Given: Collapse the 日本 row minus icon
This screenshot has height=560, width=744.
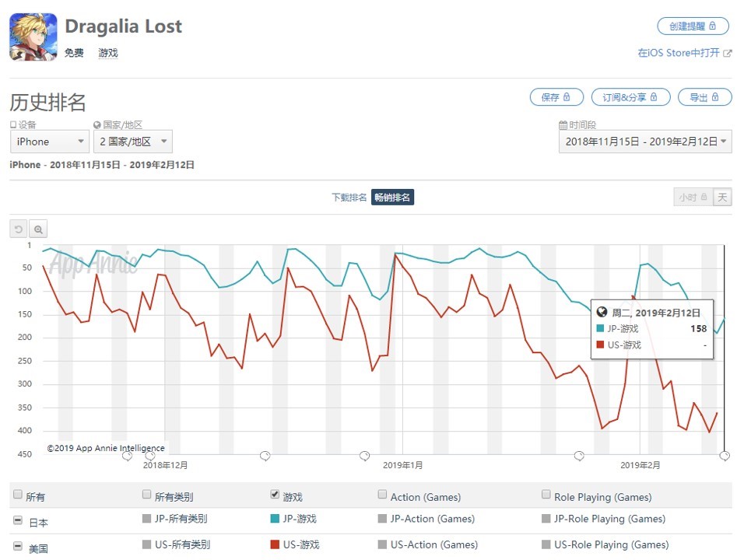Looking at the screenshot, I should click(17, 520).
